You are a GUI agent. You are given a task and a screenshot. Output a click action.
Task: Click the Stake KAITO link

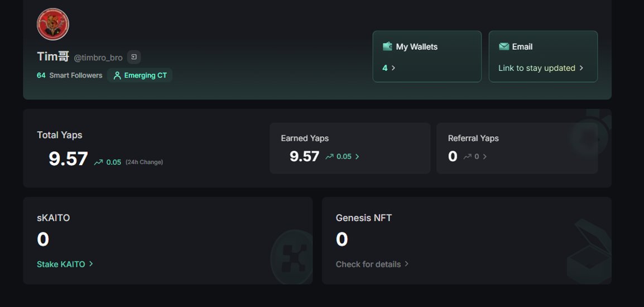[x=61, y=264]
